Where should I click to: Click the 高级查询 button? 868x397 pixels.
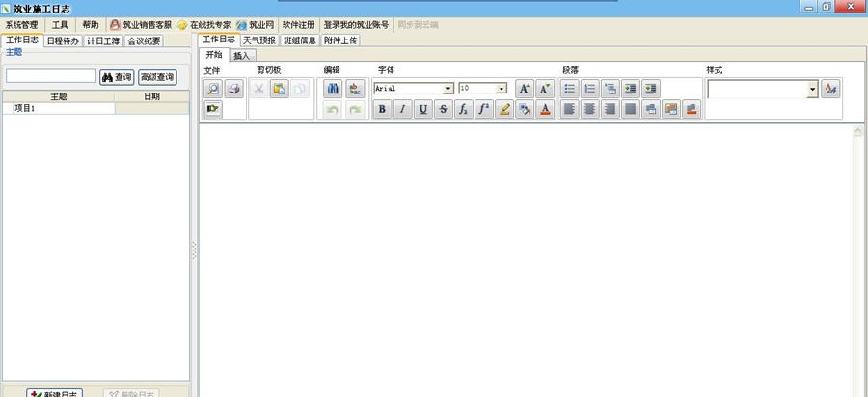click(x=157, y=77)
